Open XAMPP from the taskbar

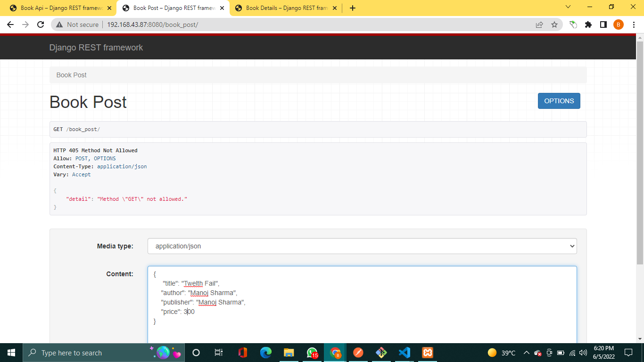pyautogui.click(x=428, y=353)
